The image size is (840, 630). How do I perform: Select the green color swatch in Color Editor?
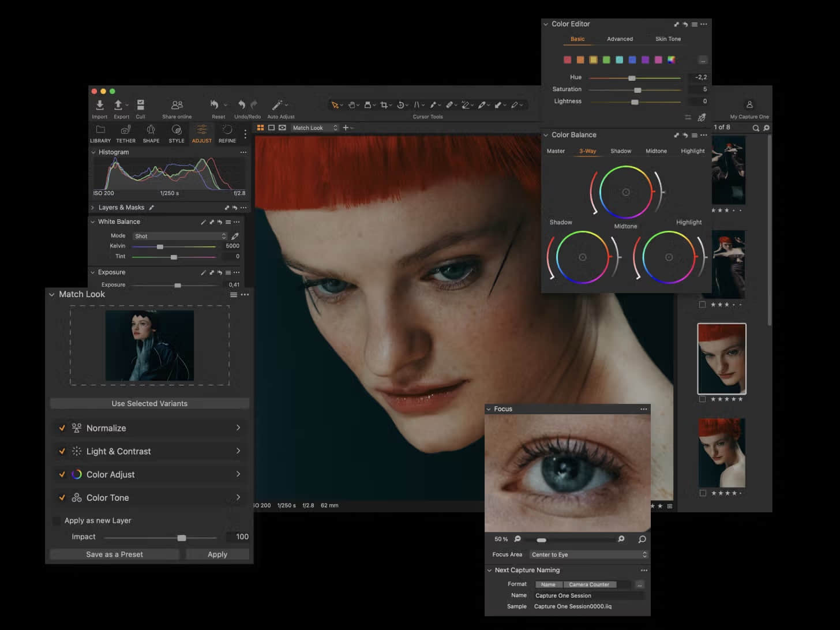click(606, 60)
